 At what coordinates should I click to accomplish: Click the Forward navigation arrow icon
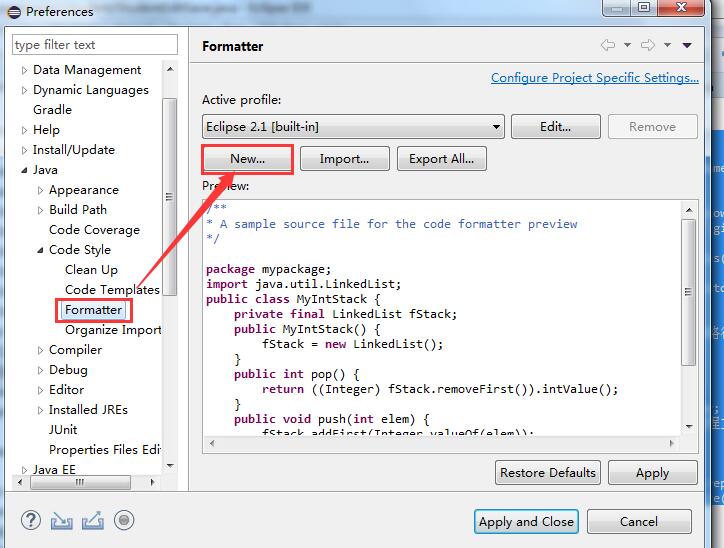point(648,46)
